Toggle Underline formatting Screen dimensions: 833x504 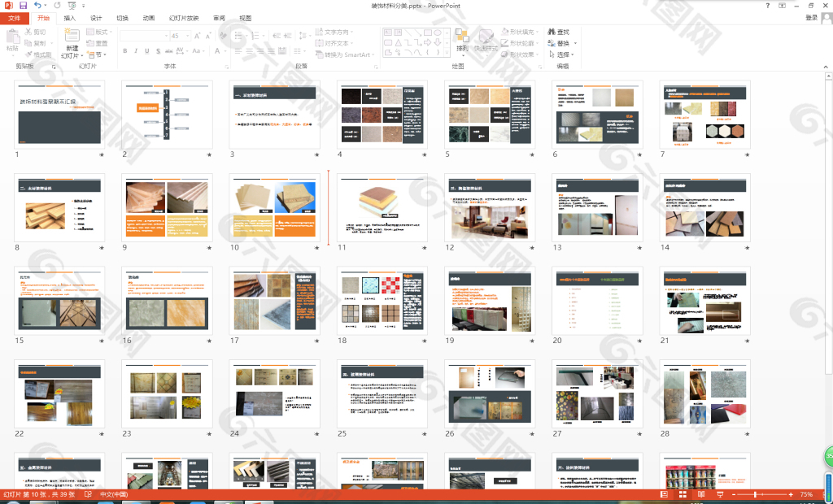pos(147,51)
